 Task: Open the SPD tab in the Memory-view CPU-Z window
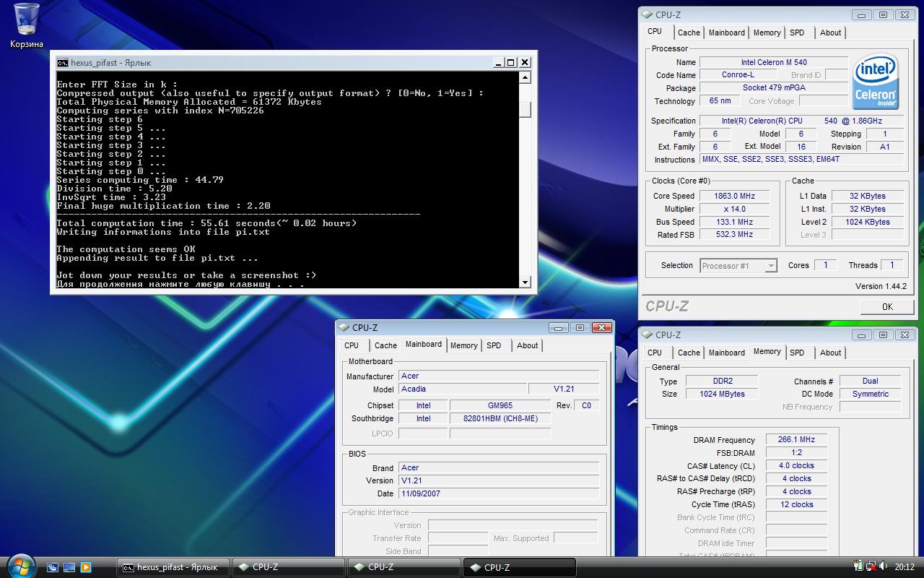(797, 353)
